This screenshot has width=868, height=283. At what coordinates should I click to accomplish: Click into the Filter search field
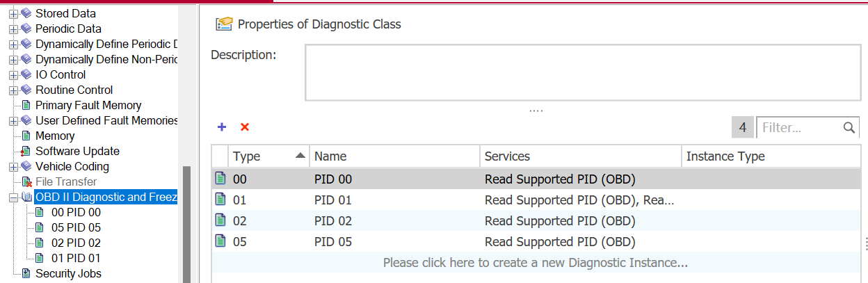coord(798,128)
